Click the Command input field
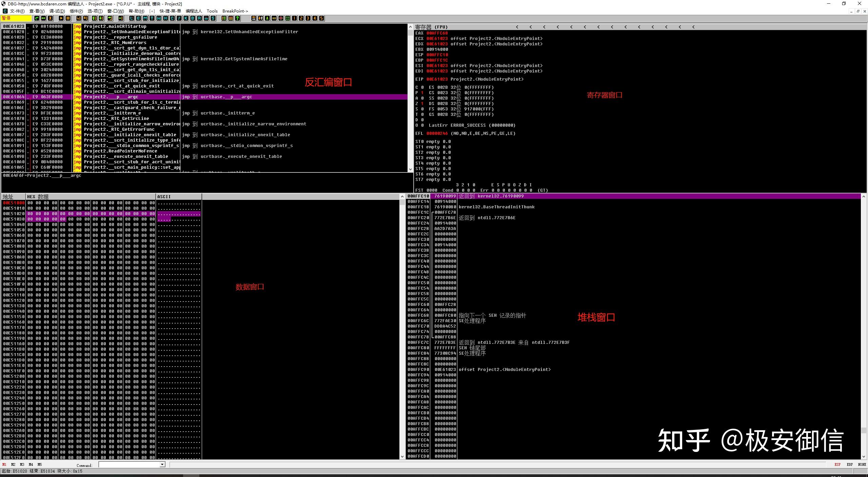868x477 pixels. click(x=129, y=464)
